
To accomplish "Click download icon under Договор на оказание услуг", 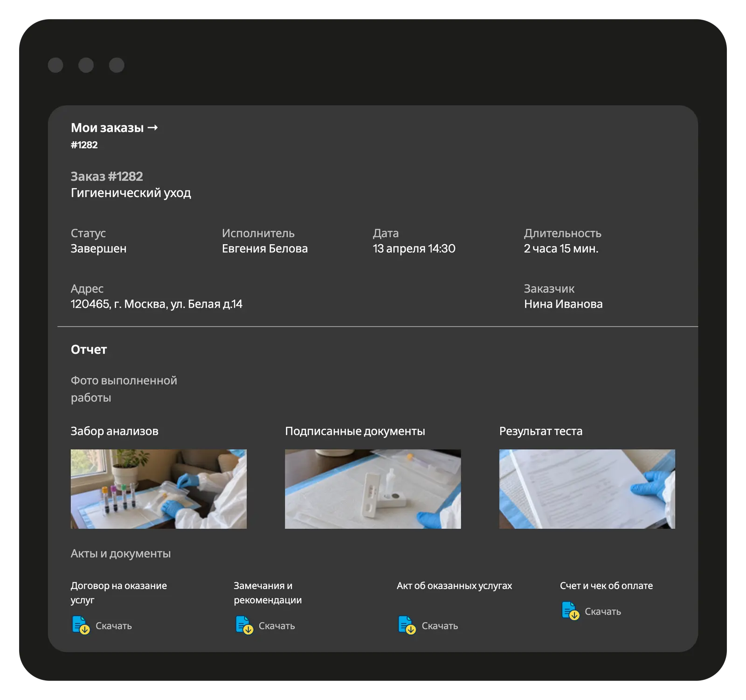I will (81, 625).
